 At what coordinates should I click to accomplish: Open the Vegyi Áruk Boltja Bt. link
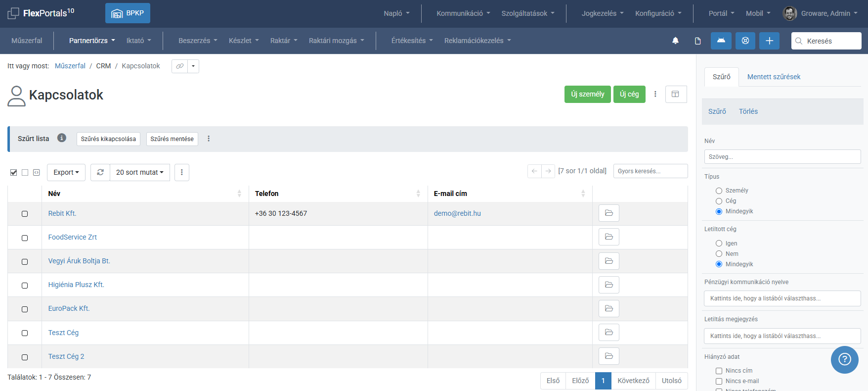79,261
